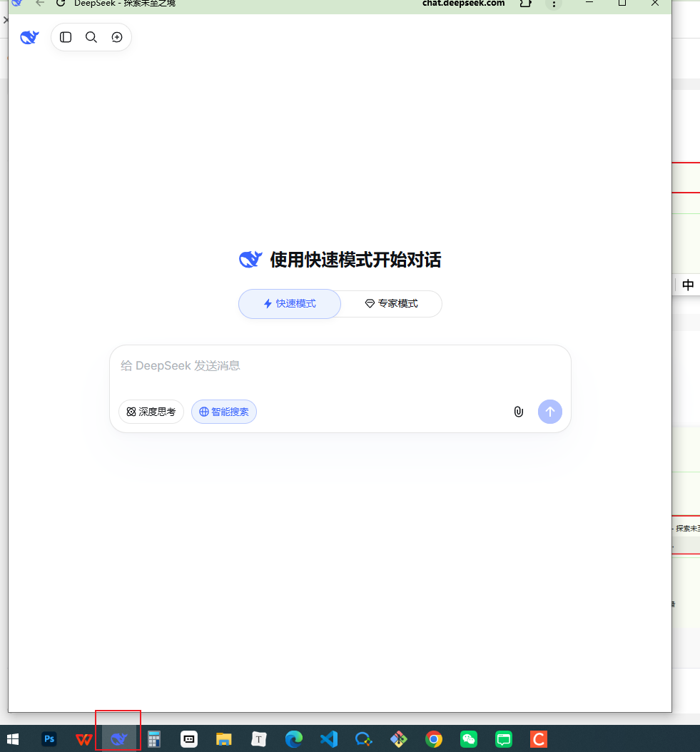Focus the 给 DeepSeek 发送消息 input field
Image resolution: width=700 pixels, height=752 pixels.
[340, 366]
